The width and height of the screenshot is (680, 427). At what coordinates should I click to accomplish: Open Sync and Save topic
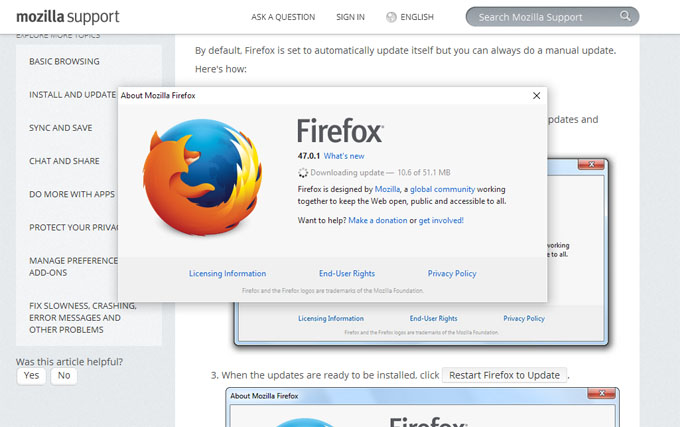tap(61, 128)
